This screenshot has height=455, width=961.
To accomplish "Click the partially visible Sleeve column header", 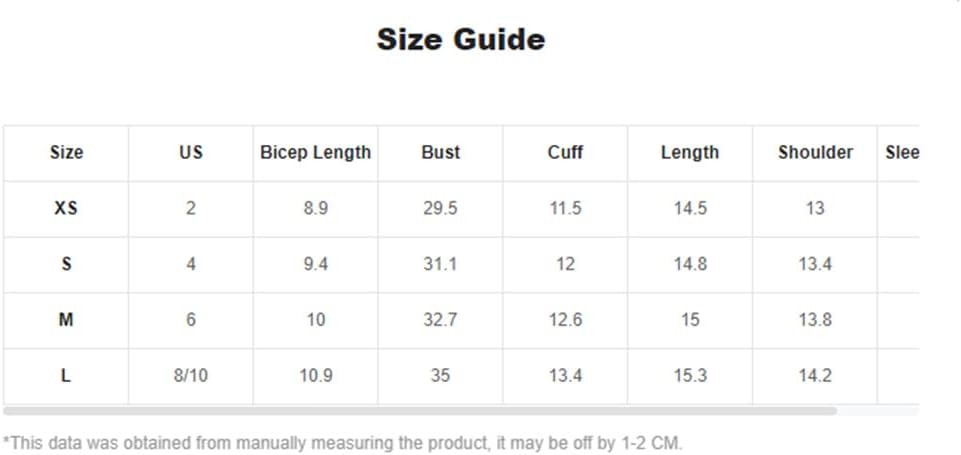I will (x=898, y=153).
